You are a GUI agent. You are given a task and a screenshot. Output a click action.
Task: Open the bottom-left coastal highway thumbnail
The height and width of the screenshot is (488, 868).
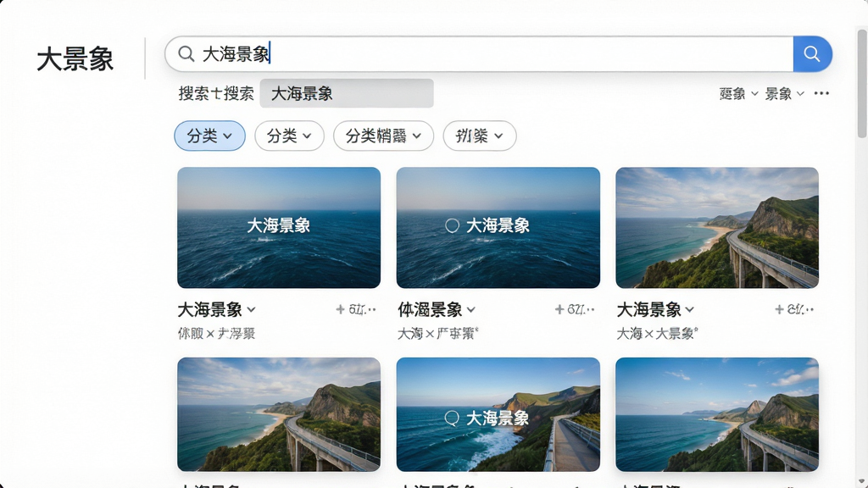[279, 414]
